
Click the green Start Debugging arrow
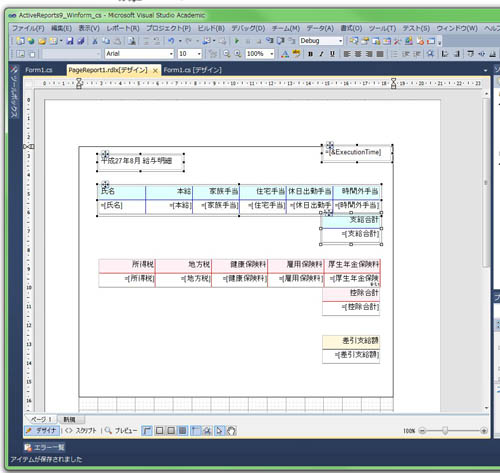coord(237,41)
